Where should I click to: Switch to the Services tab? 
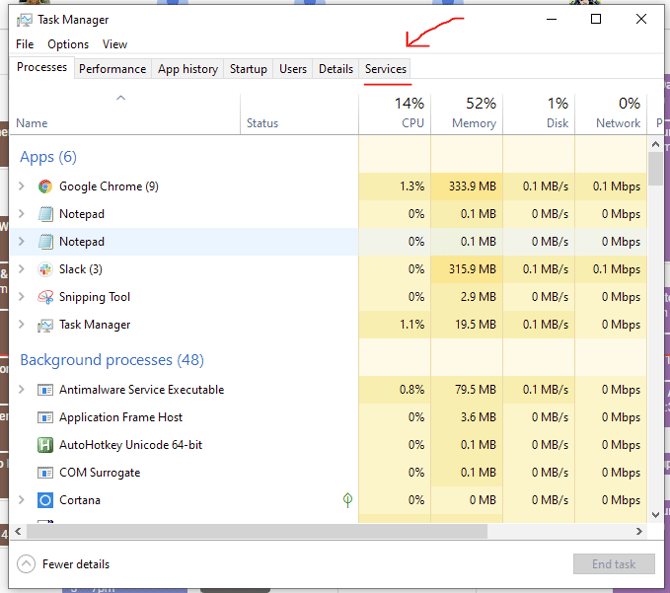[385, 69]
